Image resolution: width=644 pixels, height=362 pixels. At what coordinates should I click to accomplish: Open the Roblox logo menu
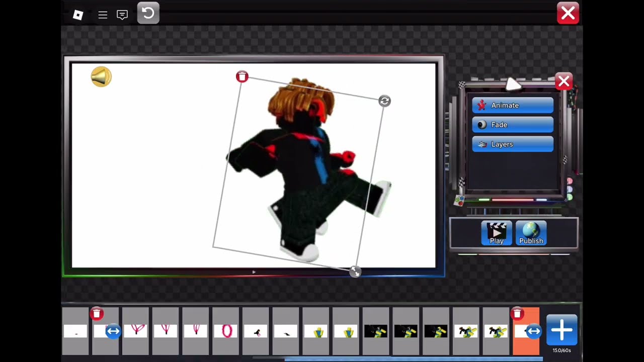pyautogui.click(x=78, y=15)
